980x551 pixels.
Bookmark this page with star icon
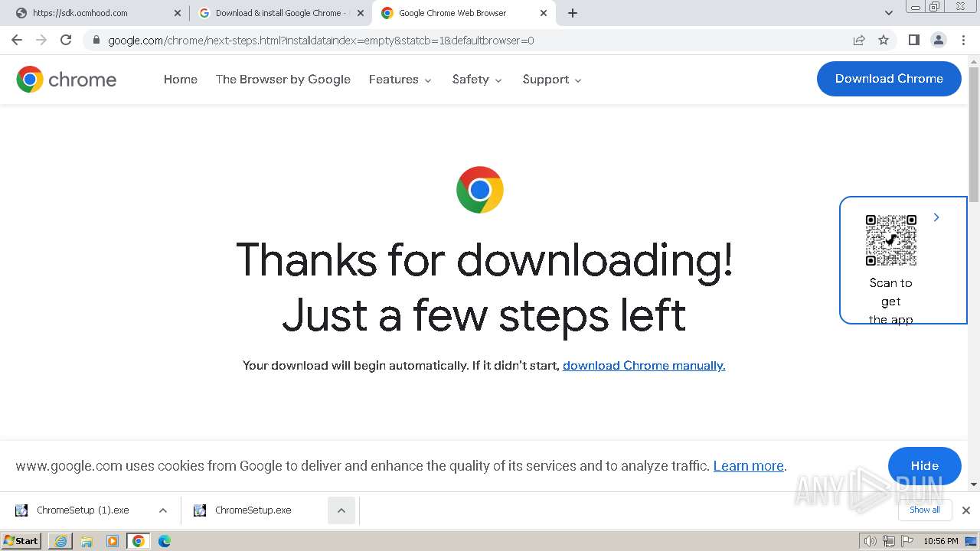tap(884, 40)
